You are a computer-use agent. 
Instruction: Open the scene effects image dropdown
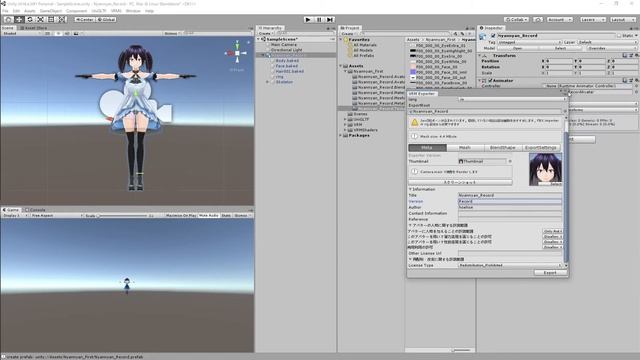[x=77, y=33]
